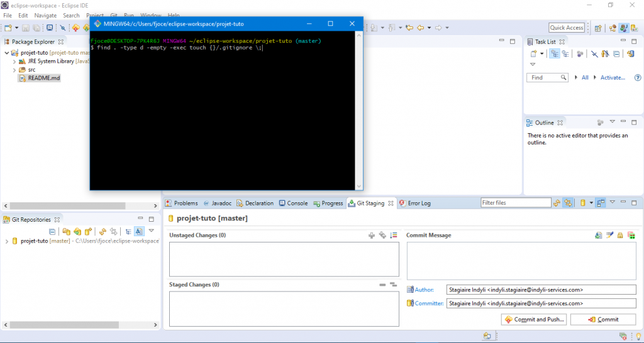Open the Search menu
The height and width of the screenshot is (343, 644).
coord(71,15)
